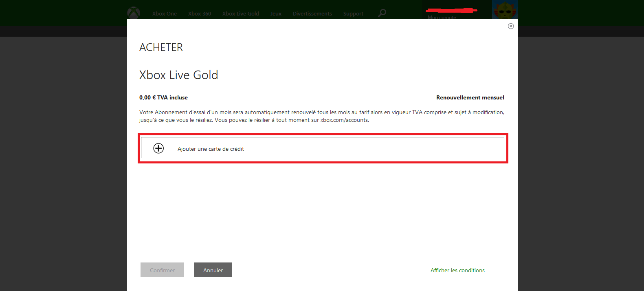Open the search magnifier icon
Image resolution: width=644 pixels, height=291 pixels.
[382, 13]
